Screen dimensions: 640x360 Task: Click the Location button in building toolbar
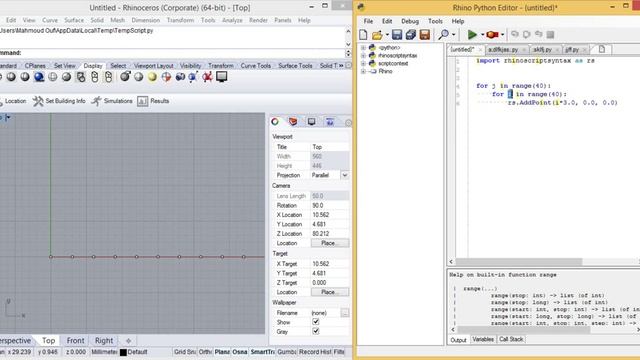click(x=13, y=101)
